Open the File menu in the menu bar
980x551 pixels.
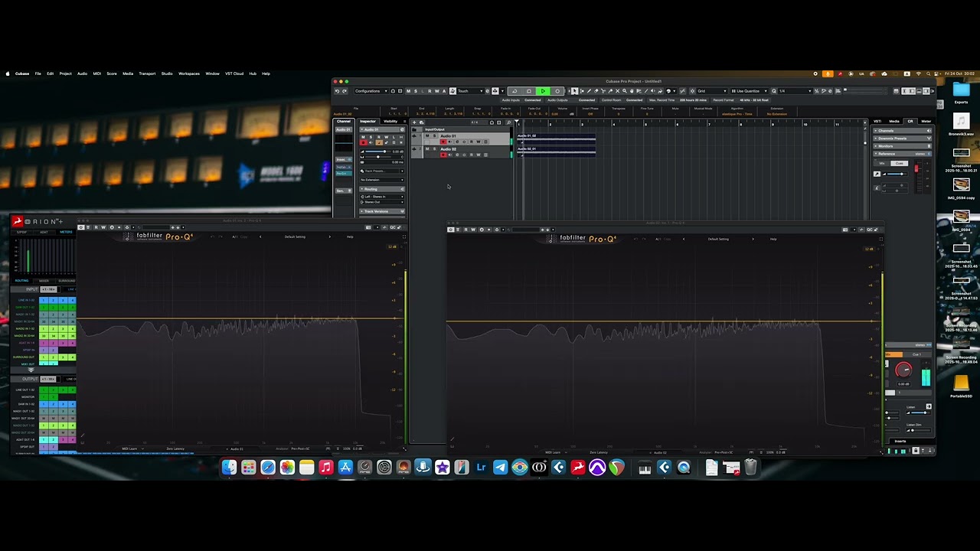(38, 73)
